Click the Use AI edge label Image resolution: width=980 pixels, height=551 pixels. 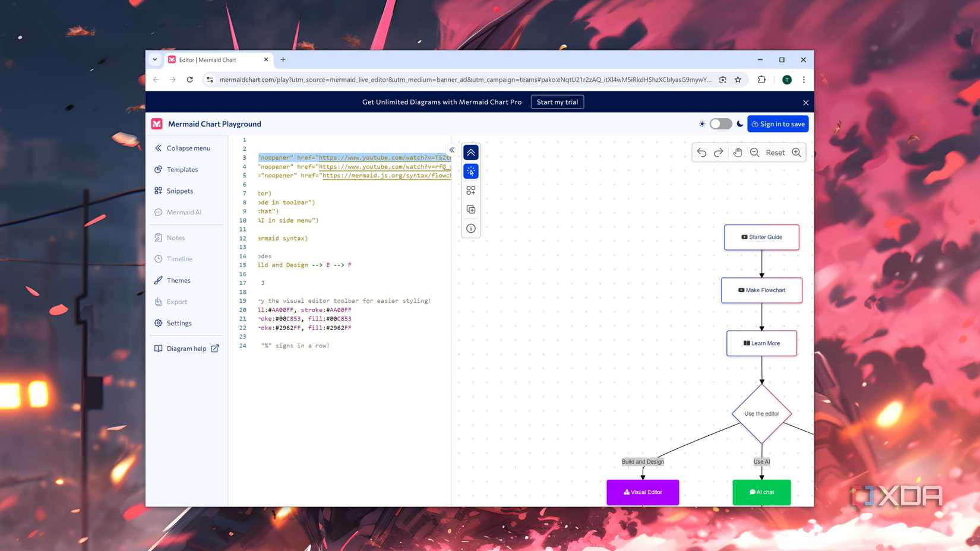(x=761, y=461)
